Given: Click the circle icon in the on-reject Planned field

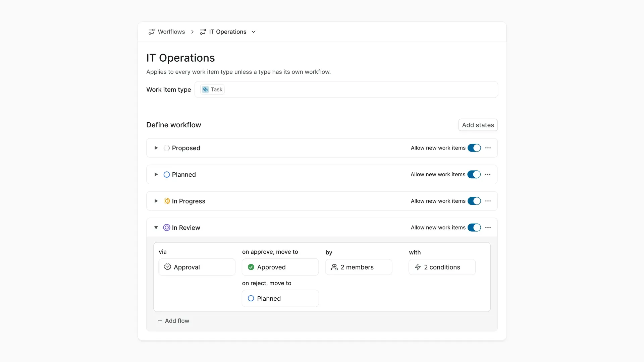Looking at the screenshot, I should pyautogui.click(x=251, y=298).
